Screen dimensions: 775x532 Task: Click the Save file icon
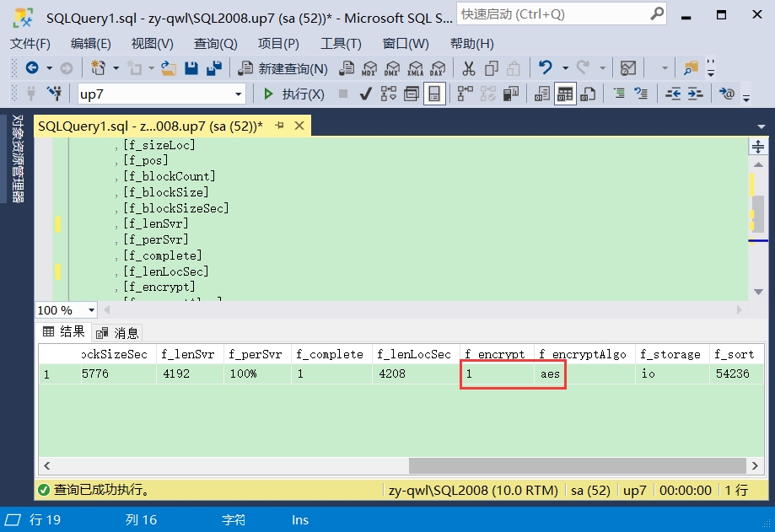[x=191, y=68]
